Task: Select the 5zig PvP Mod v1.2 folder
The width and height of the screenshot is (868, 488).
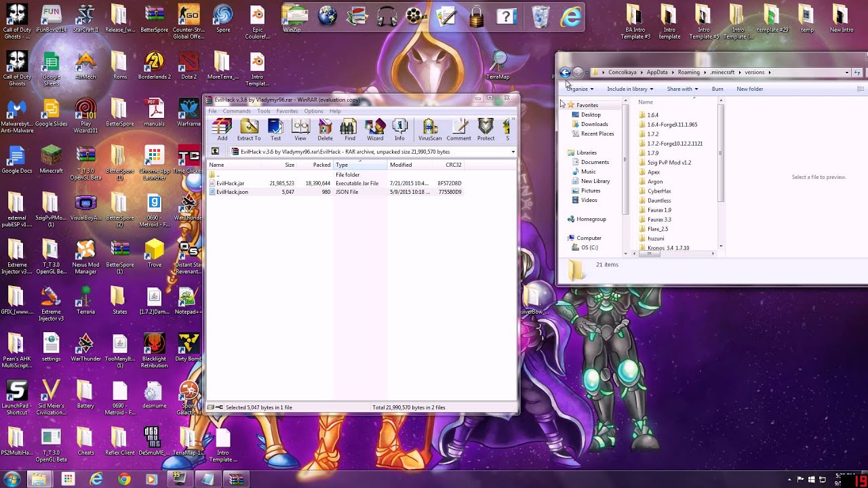Action: [x=665, y=163]
